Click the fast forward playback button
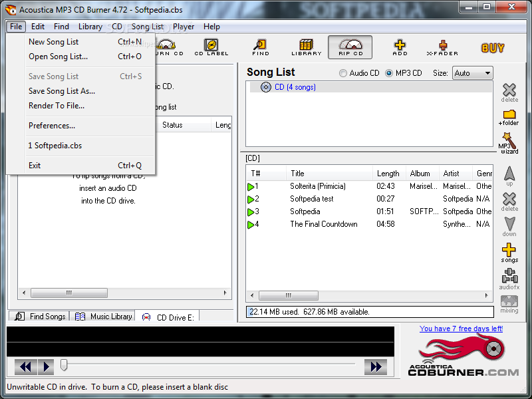 coord(376,367)
